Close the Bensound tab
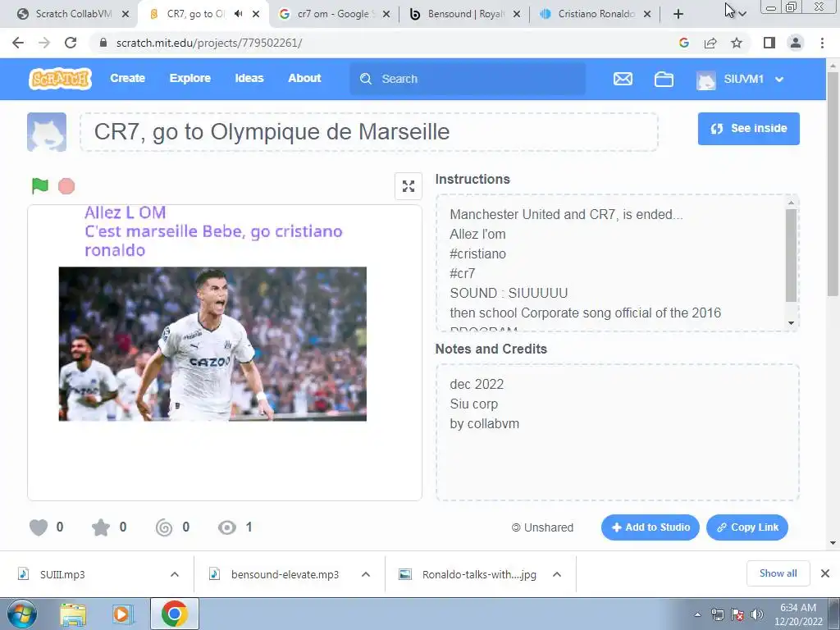This screenshot has width=840, height=630. 517,14
